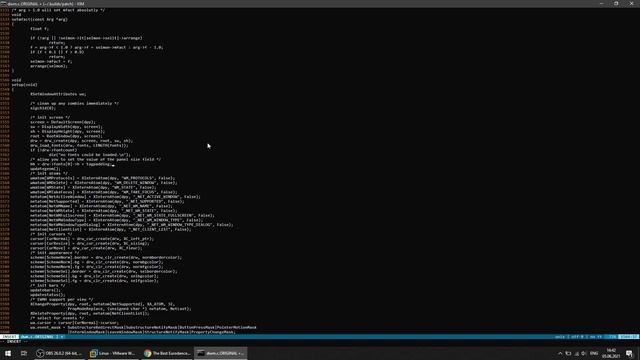Expand the hidden system tray icons chevron
The height and width of the screenshot is (360, 640).
tap(560, 353)
